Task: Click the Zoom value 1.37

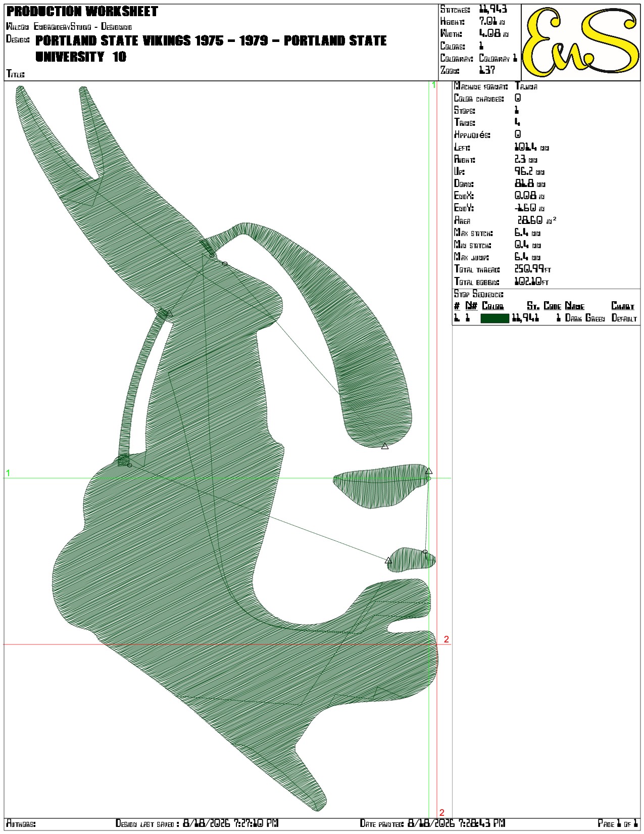Action: pos(487,70)
